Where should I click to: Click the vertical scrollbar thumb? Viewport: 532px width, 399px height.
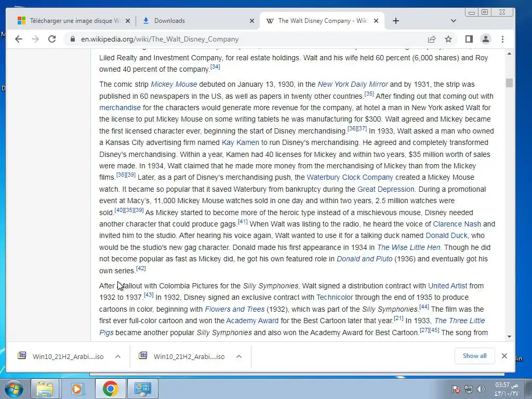509,83
